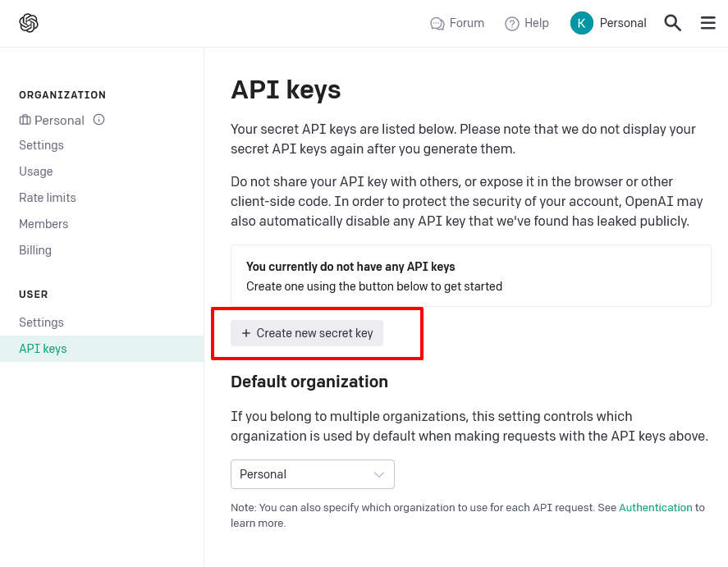Open the hamburger menu icon
The height and width of the screenshot is (567, 728).
click(x=708, y=23)
